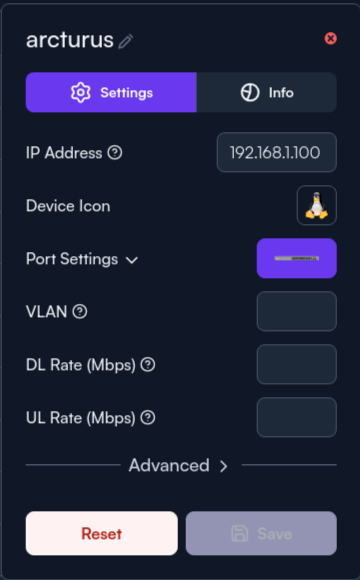Click the UL Rate (Mbps) field
Screen dimensions: 360x580
pos(297,417)
